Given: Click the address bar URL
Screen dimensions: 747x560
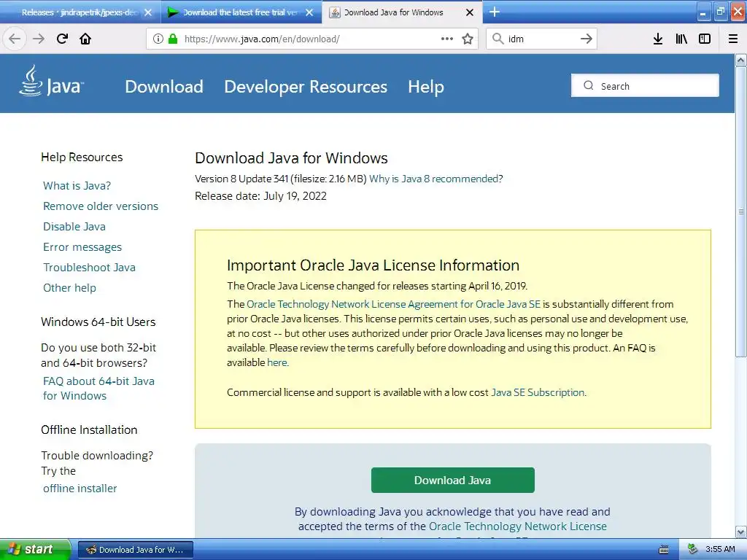Looking at the screenshot, I should (262, 39).
